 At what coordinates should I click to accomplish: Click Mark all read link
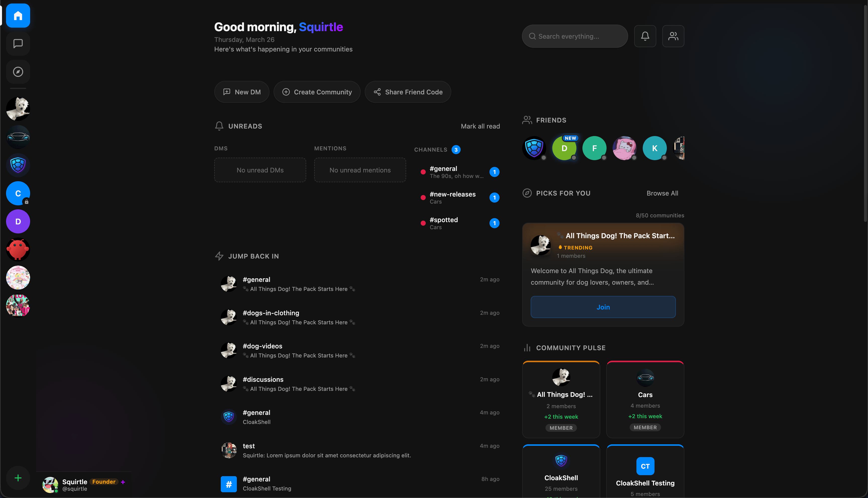tap(480, 126)
